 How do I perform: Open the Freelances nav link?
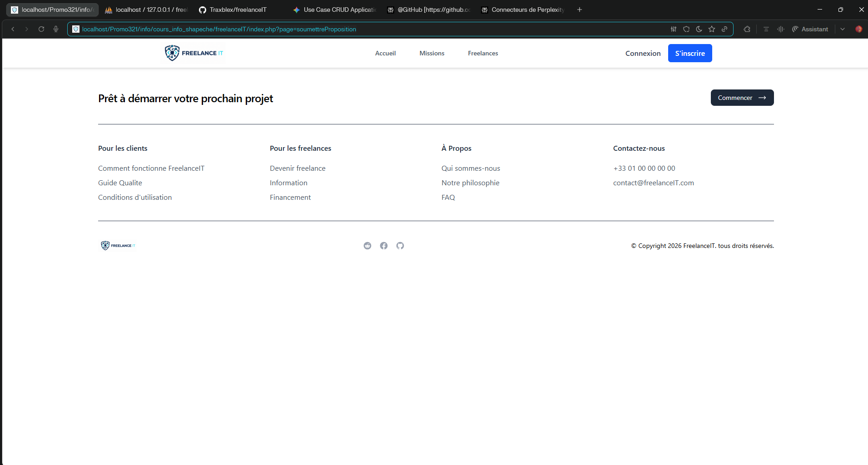click(x=483, y=53)
